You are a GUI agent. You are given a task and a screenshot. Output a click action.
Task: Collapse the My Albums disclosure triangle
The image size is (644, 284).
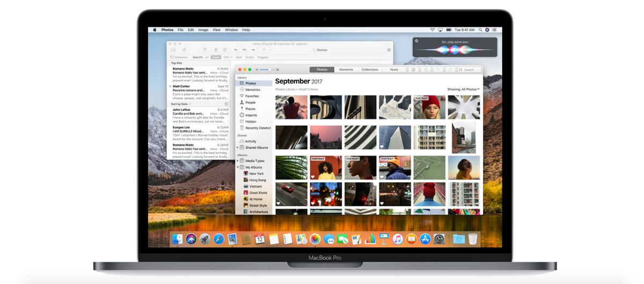coord(238,167)
